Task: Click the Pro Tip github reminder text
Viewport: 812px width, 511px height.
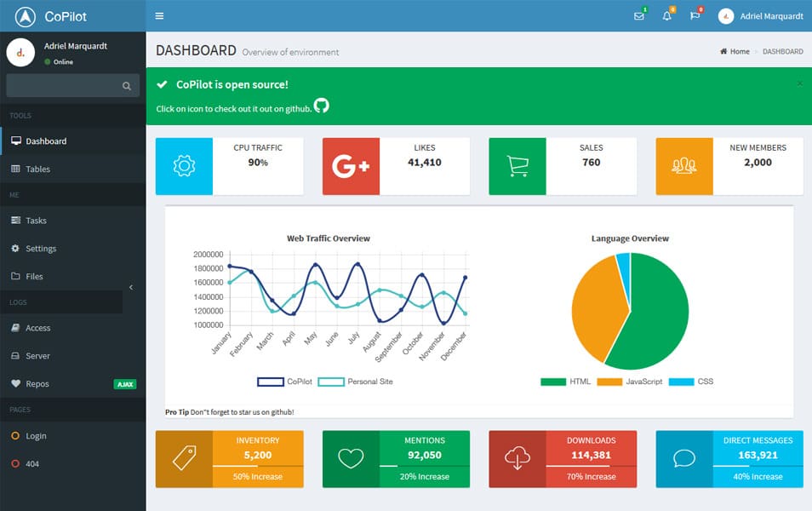Action: 230,412
